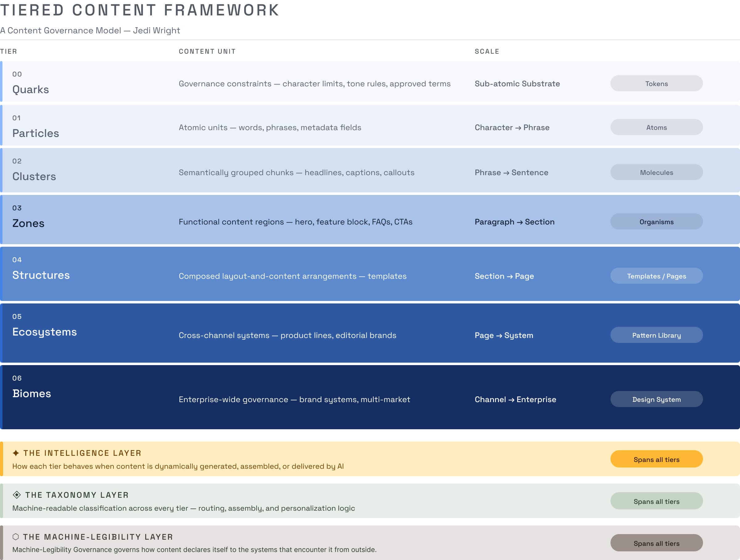
Task: Click the subtitle mentioning Jedi Wright
Action: click(x=90, y=31)
